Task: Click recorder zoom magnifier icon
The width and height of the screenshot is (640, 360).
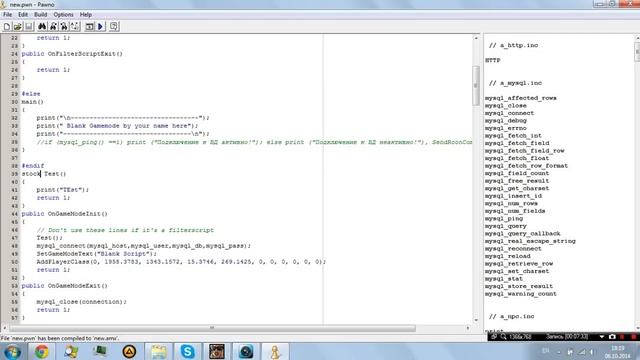Action: click(x=503, y=337)
